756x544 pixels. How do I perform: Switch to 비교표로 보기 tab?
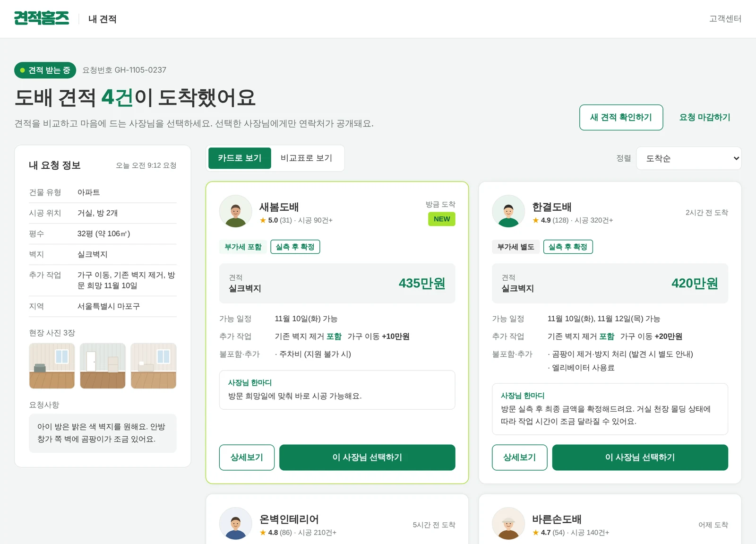click(x=306, y=158)
